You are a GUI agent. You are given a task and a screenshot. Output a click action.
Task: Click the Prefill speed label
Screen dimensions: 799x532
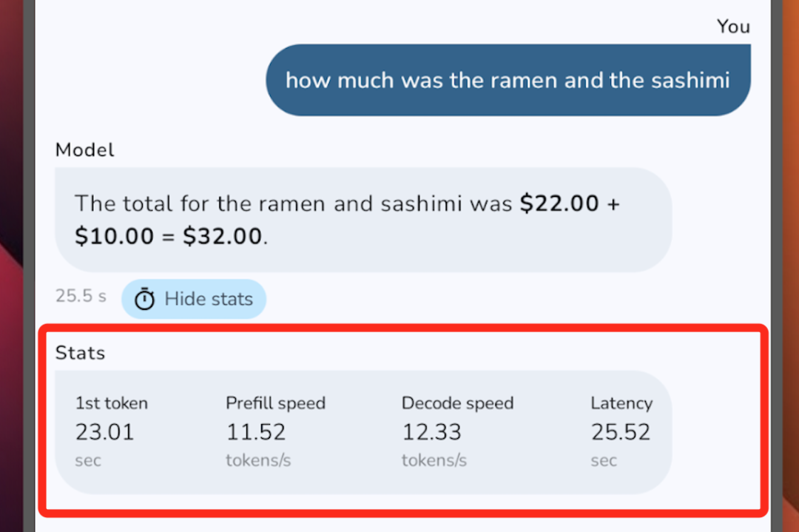[276, 403]
